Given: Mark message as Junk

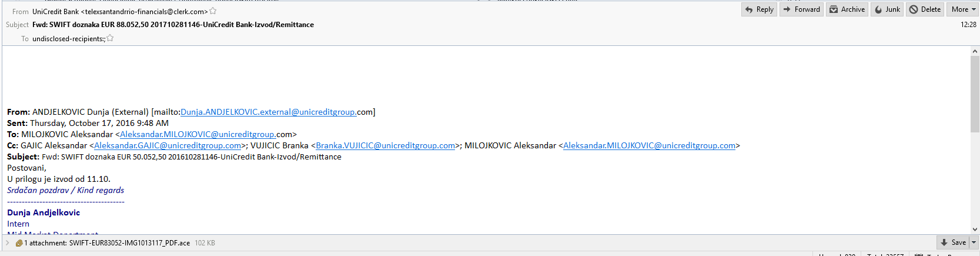Looking at the screenshot, I should [x=887, y=9].
